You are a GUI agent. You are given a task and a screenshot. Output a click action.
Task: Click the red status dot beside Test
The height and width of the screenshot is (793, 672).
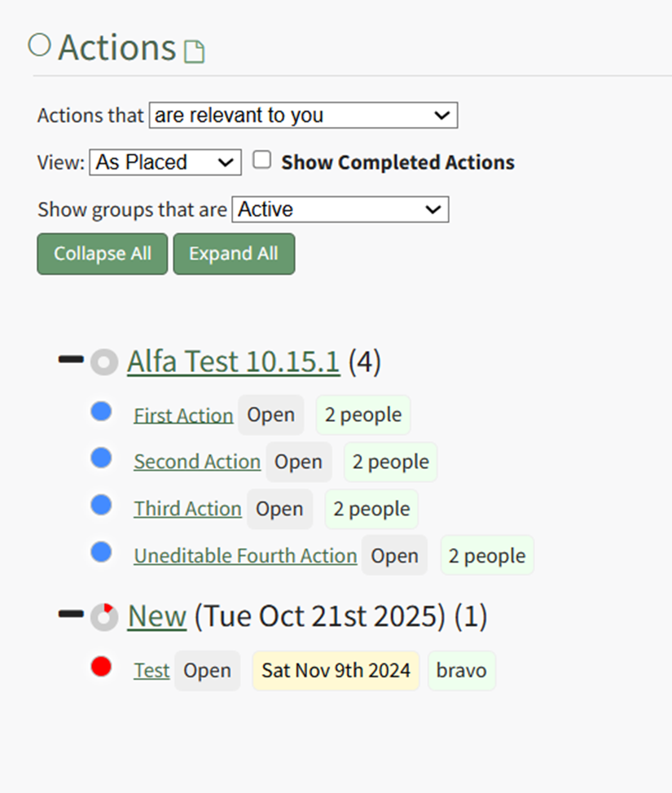tap(101, 668)
